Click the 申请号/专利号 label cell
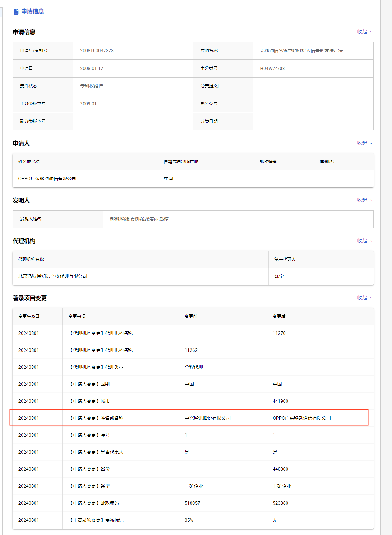This screenshot has height=535, width=392. pos(43,51)
